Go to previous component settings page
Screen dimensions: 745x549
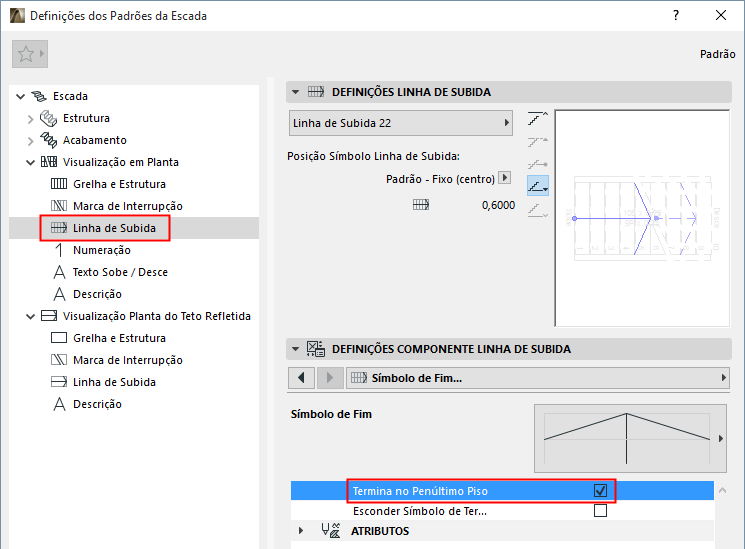coord(301,378)
